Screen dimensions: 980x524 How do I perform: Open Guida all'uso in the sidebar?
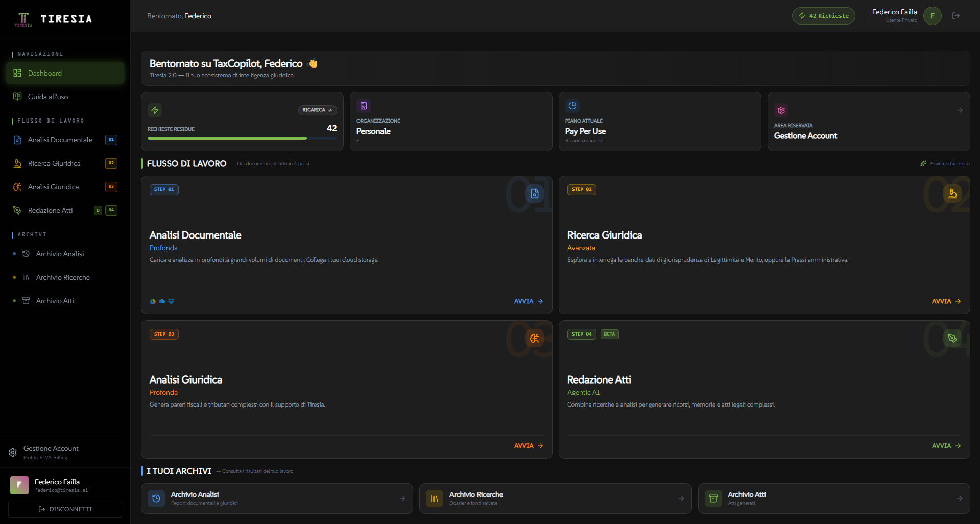click(48, 97)
